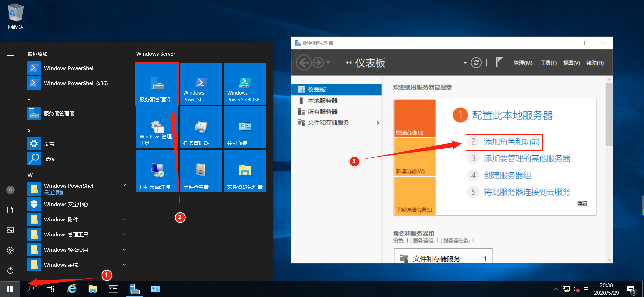Click 创建服务器组 link
Viewport: 644px width, 297px height.
pyautogui.click(x=507, y=175)
